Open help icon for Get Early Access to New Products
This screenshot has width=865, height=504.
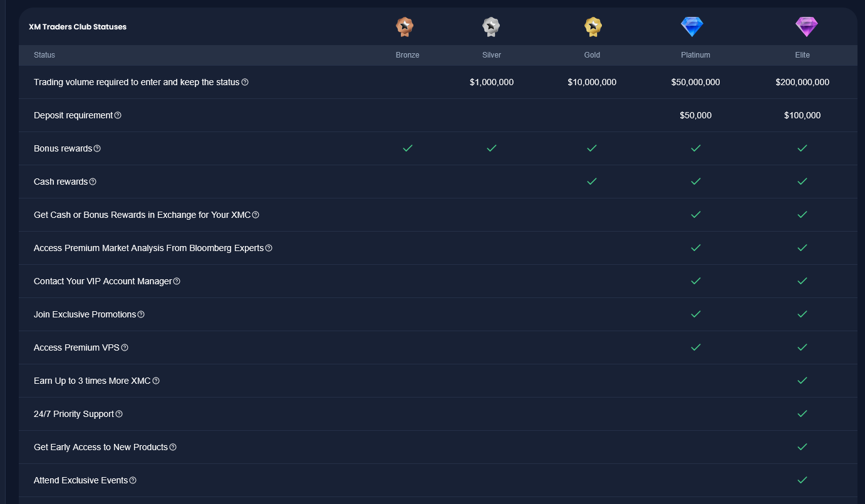173,447
